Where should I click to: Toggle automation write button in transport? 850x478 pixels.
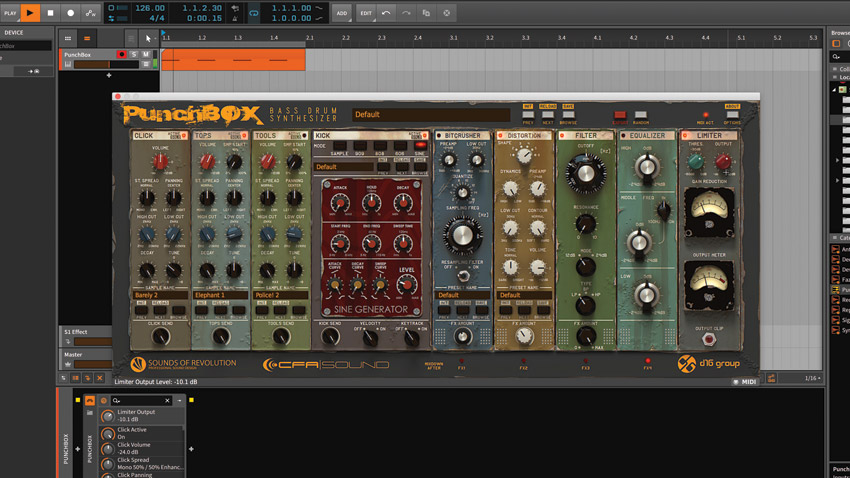(91, 12)
